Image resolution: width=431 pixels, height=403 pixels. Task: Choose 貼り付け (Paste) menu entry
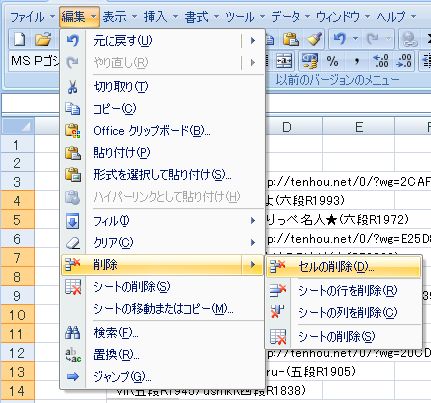(162, 153)
